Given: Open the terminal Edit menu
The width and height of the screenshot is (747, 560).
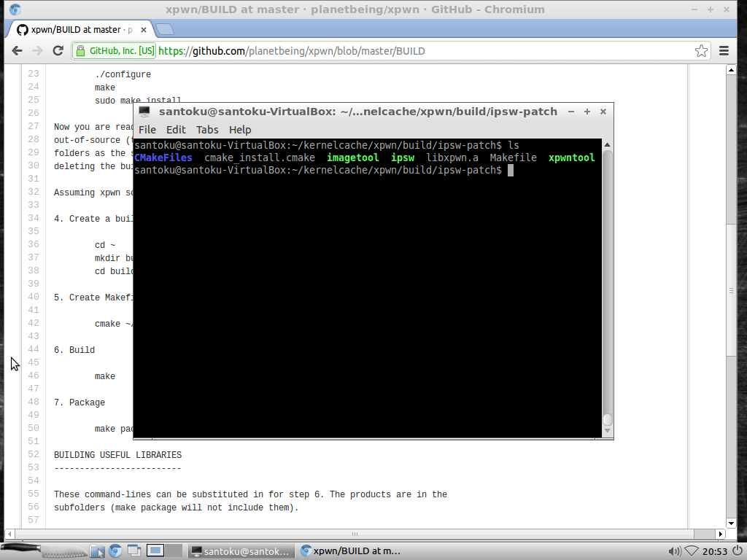Looking at the screenshot, I should point(176,130).
